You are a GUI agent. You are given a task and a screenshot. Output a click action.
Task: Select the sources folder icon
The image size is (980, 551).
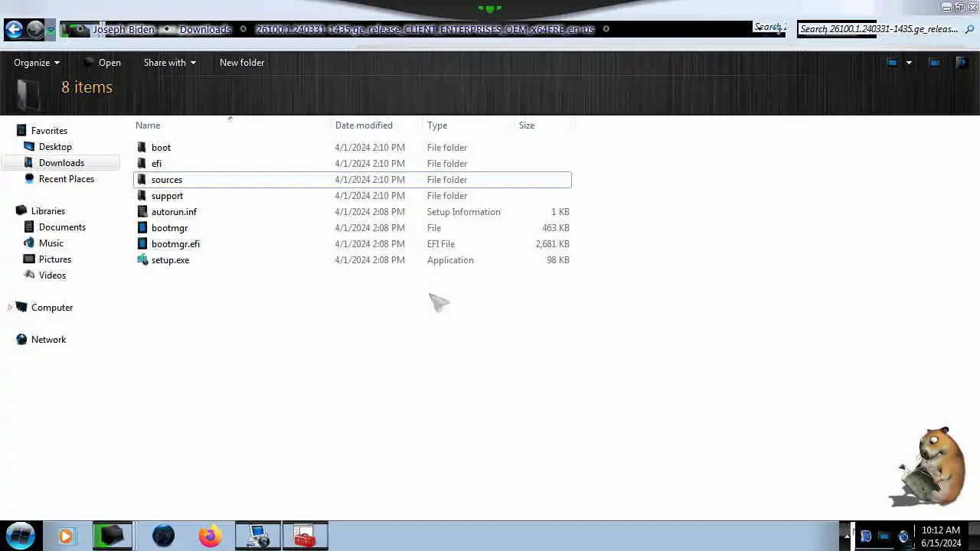pos(142,180)
